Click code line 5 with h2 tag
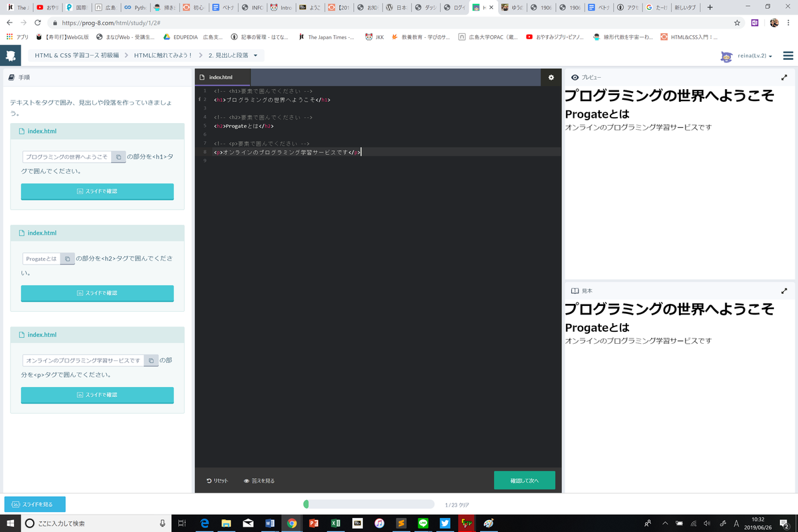This screenshot has width=798, height=532. 244,126
